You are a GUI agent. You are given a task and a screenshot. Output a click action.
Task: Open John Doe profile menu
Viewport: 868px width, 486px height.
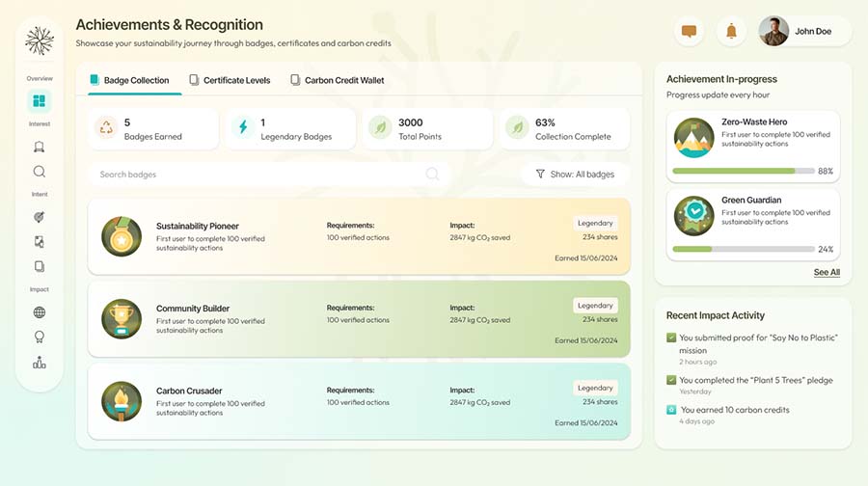click(803, 31)
